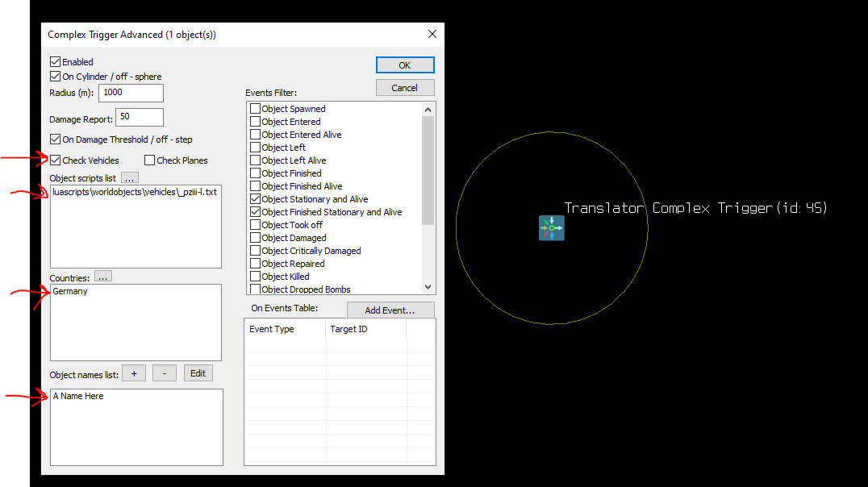The width and height of the screenshot is (868, 487).
Task: Click the Events Filter scroll up arrow
Action: point(428,110)
